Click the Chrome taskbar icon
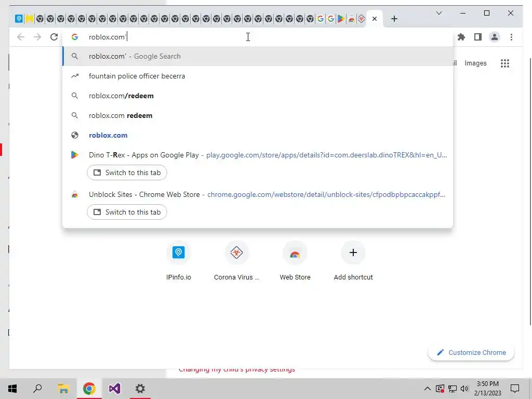Viewport: 532px width, 399px height. tap(89, 389)
